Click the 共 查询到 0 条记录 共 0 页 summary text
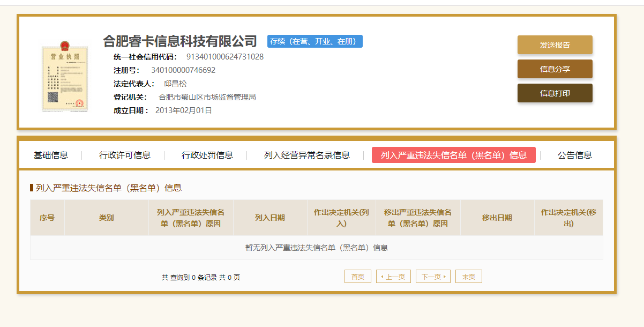Screen dimensions: 644x327 (x=201, y=277)
